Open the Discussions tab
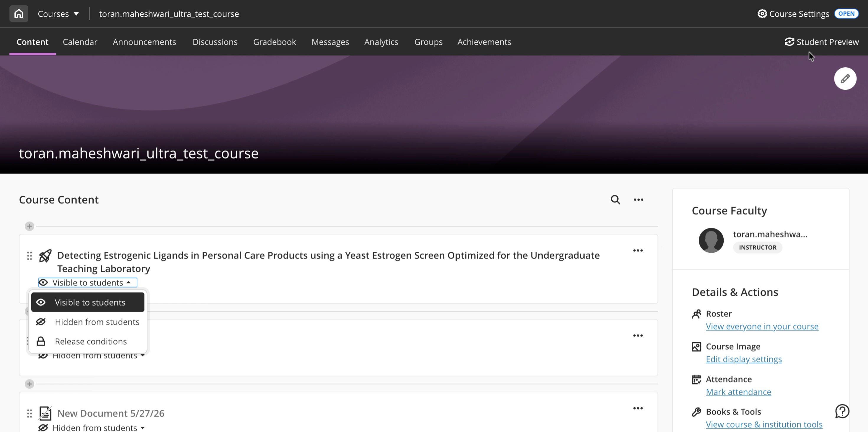 click(215, 42)
